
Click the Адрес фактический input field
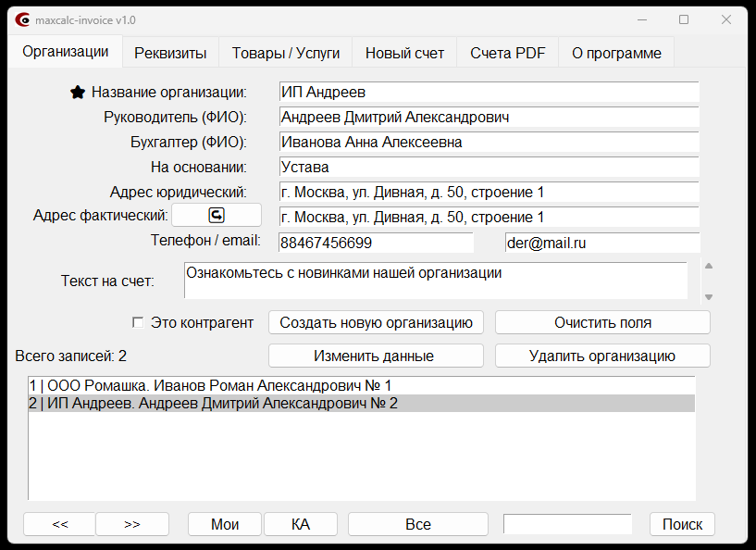point(489,217)
